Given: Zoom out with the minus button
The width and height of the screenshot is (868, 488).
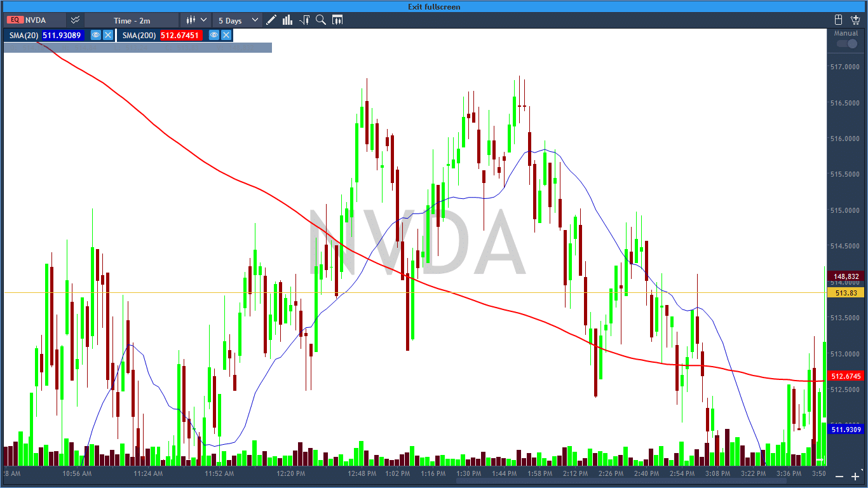Looking at the screenshot, I should (839, 477).
